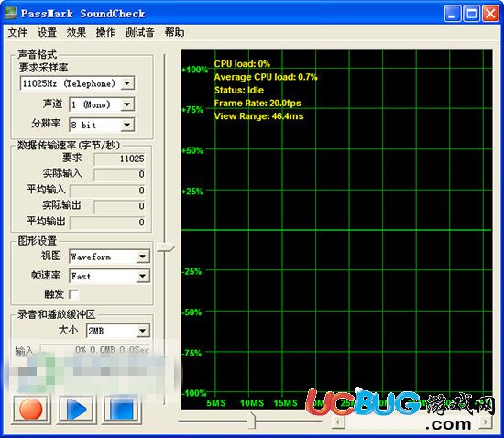Click the 实际输入 value field
504x438 pixels.
119,174
